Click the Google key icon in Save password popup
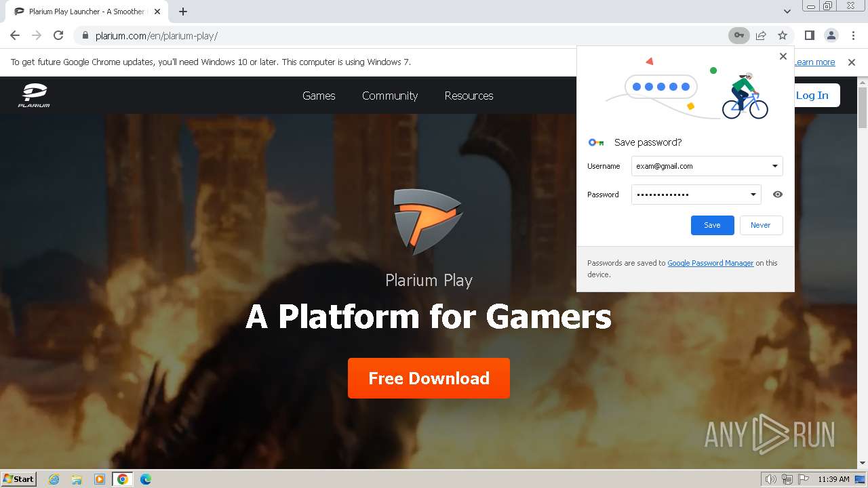Viewport: 868px width, 488px height. [596, 142]
